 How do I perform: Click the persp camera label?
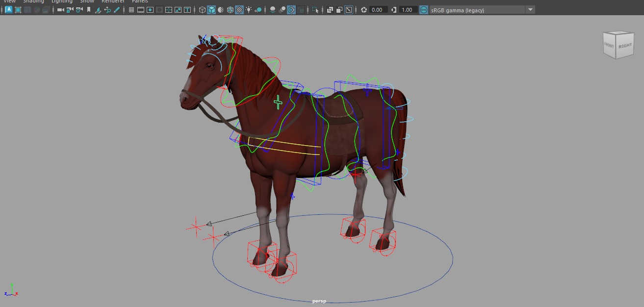319,301
